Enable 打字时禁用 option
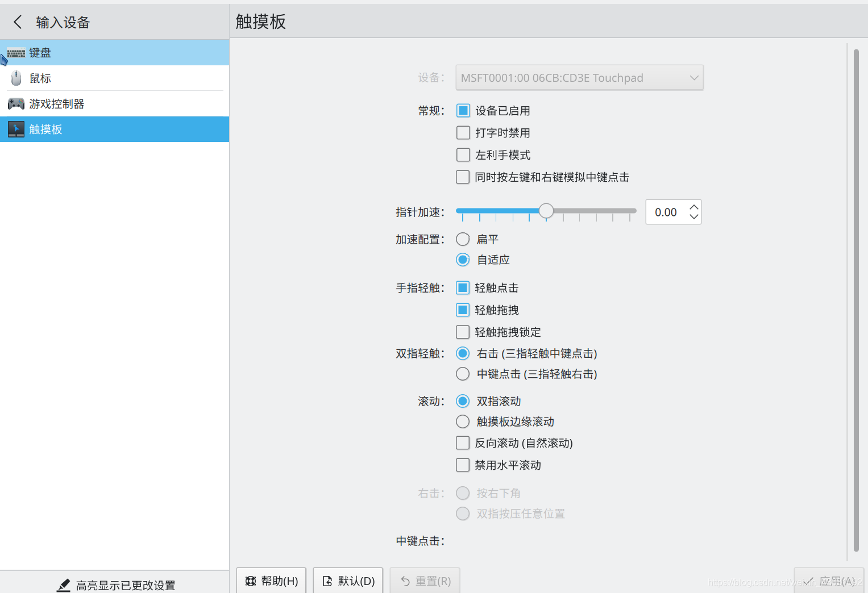The width and height of the screenshot is (868, 593). [463, 133]
